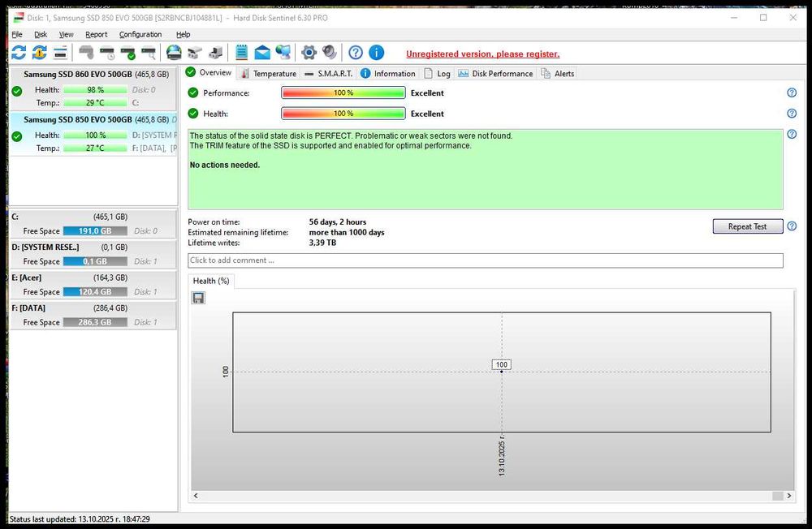Open the Report menu
This screenshot has height=529, width=812.
[x=97, y=34]
